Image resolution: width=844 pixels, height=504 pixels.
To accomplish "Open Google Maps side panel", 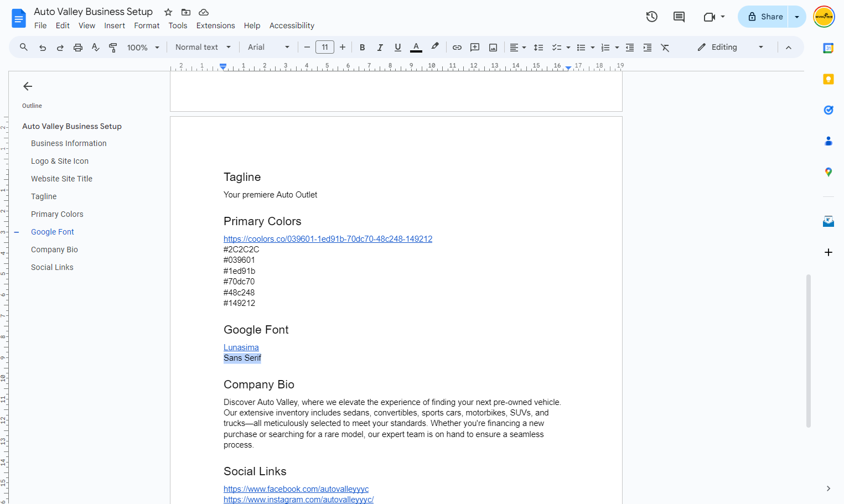I will point(829,172).
